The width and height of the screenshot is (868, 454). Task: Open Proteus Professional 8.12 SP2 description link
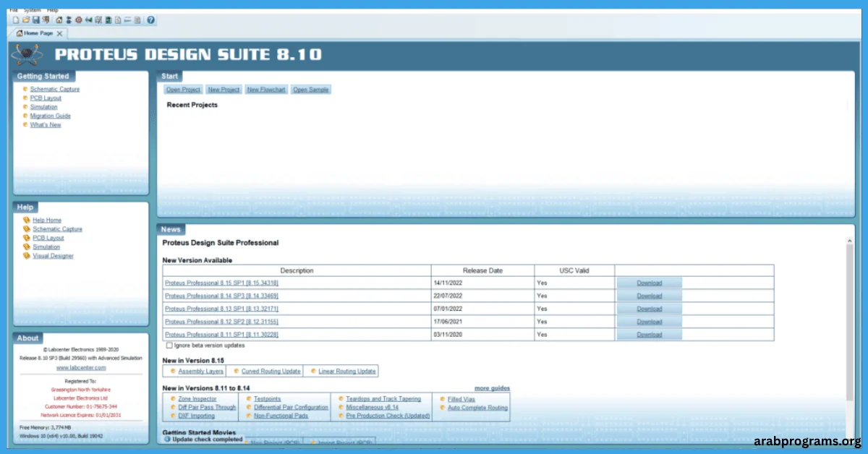(221, 322)
